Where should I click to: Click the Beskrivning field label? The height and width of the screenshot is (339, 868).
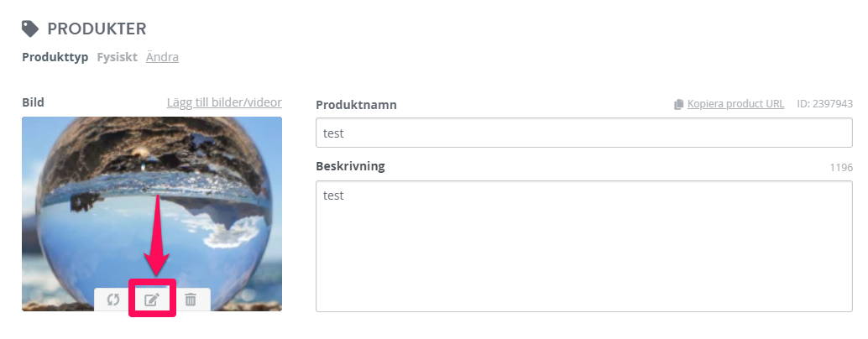point(350,166)
